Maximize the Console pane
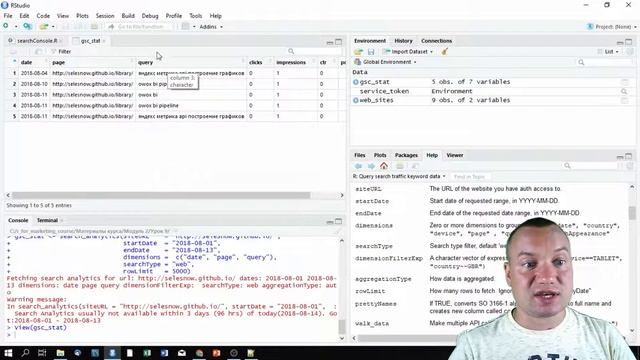640x360 pixels. coord(338,221)
